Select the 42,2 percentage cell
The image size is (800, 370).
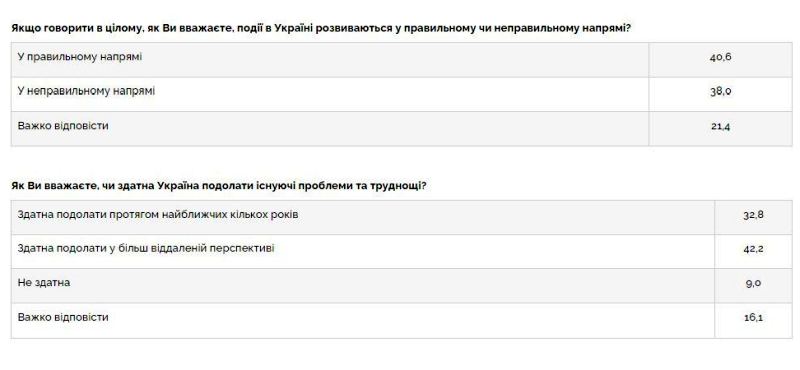click(753, 252)
